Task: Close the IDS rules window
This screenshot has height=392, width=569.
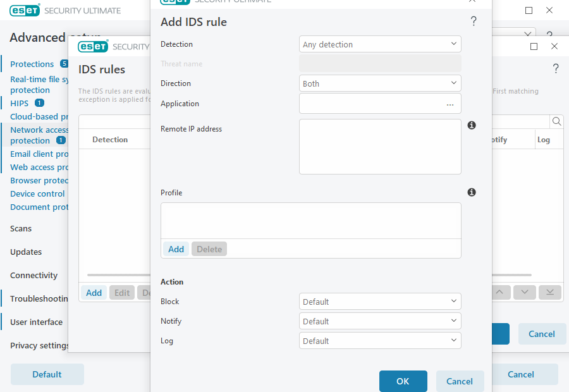Action: pos(554,46)
